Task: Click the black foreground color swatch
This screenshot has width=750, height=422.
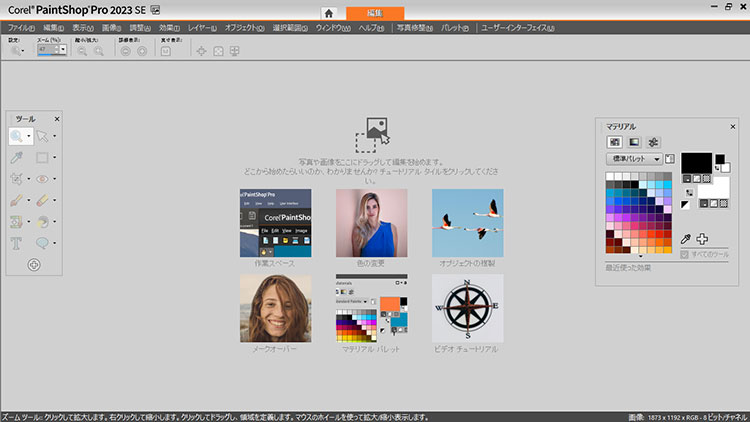Action: (695, 162)
